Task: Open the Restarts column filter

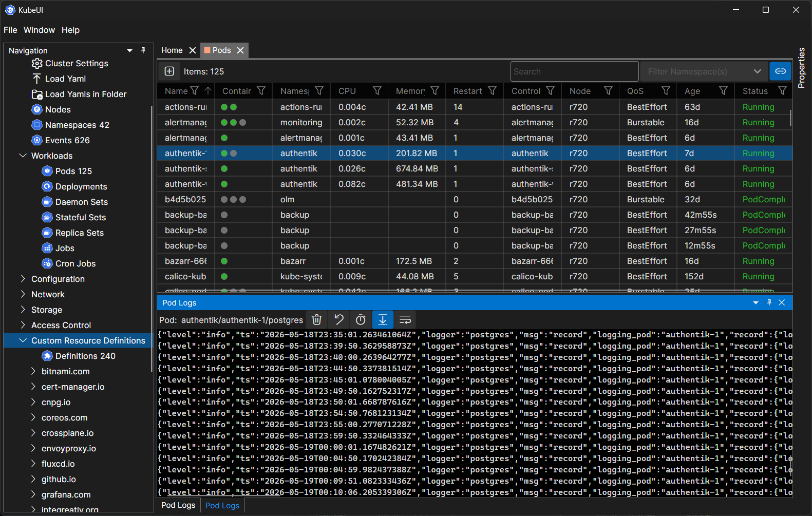Action: 493,91
